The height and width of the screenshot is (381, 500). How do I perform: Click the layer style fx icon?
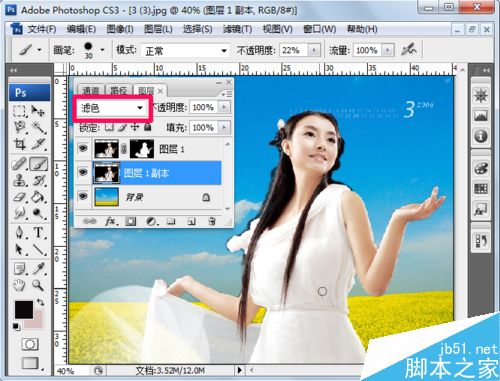111,221
